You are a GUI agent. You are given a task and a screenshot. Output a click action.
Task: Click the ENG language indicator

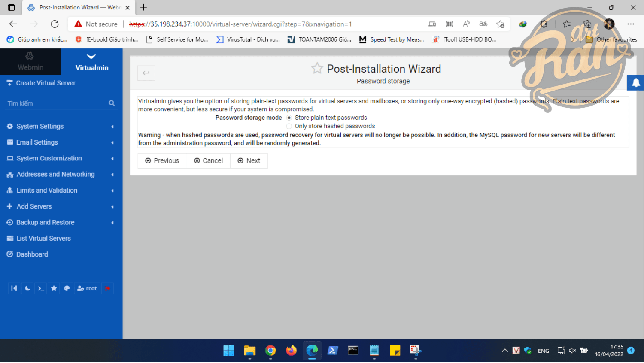544,351
